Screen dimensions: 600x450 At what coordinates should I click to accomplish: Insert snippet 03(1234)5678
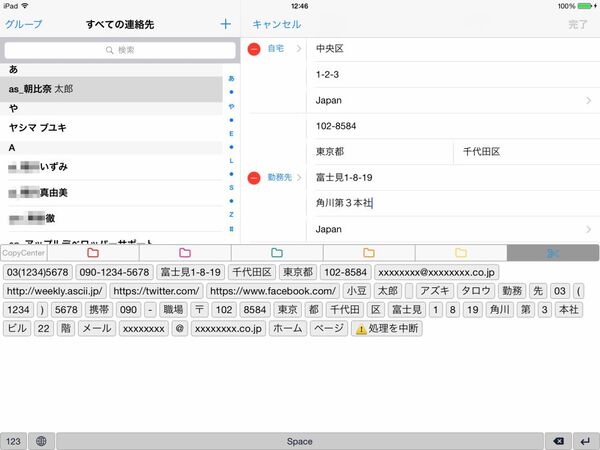(38, 272)
